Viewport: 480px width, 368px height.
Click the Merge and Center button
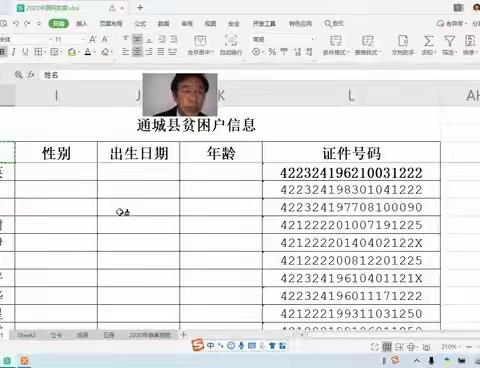tap(200, 45)
